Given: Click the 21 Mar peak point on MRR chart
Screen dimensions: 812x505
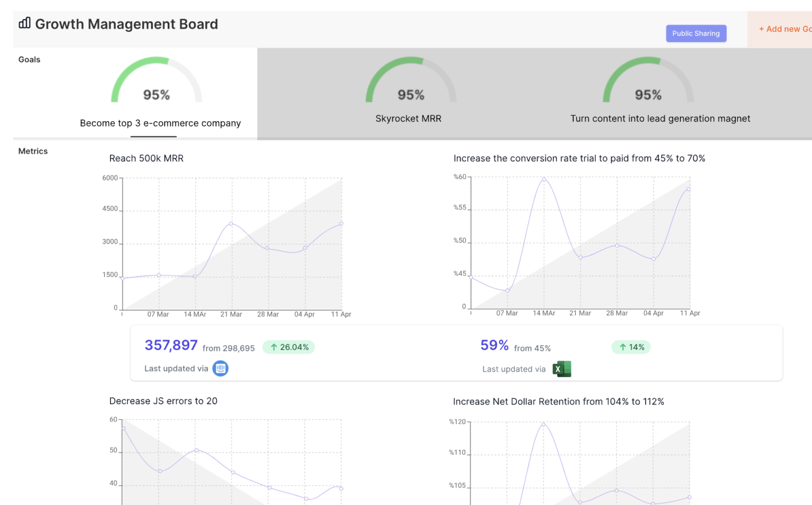Looking at the screenshot, I should [x=231, y=224].
